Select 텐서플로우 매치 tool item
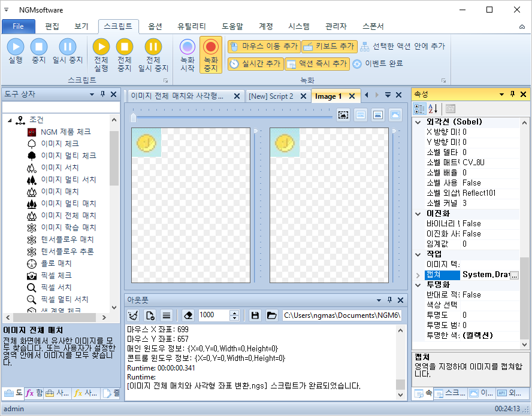532x416 pixels. point(67,239)
